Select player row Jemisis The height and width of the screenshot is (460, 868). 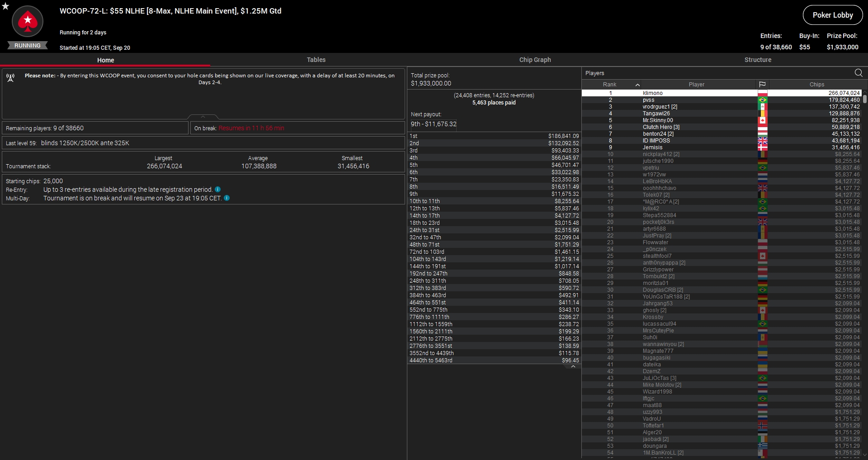(x=722, y=147)
